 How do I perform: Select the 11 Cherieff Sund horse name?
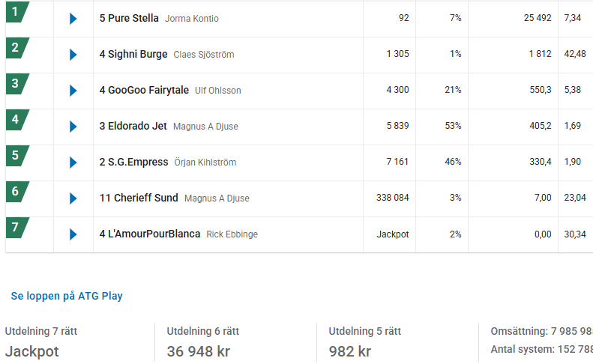coord(139,198)
